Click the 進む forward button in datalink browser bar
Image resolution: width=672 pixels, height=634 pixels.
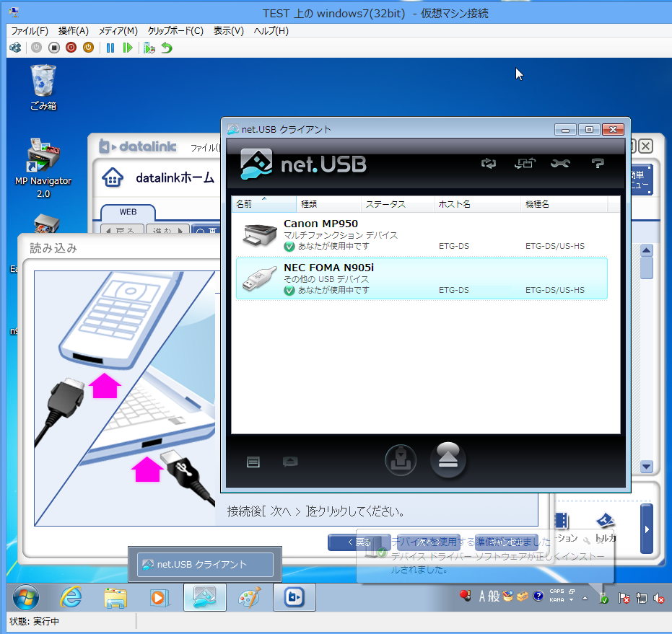pos(167,229)
